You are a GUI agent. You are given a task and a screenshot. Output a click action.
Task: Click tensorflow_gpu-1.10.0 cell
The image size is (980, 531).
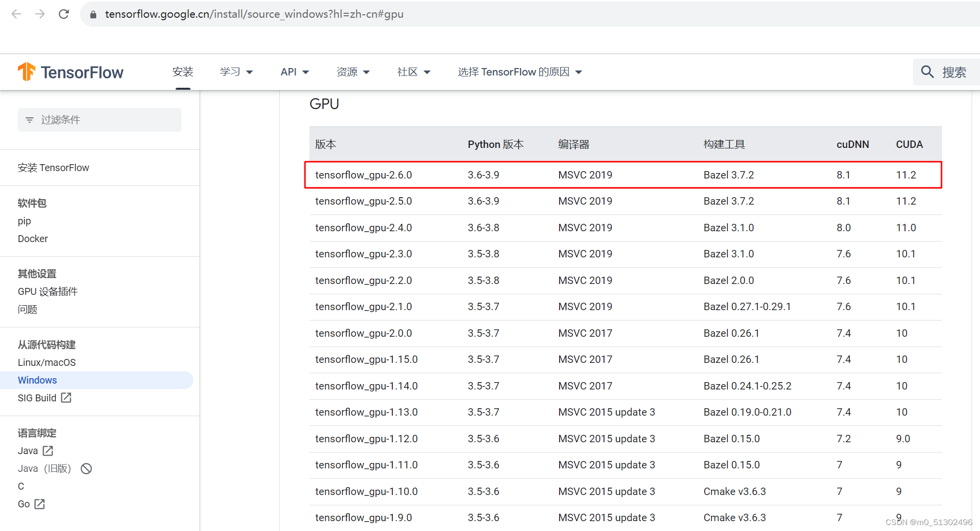(366, 492)
